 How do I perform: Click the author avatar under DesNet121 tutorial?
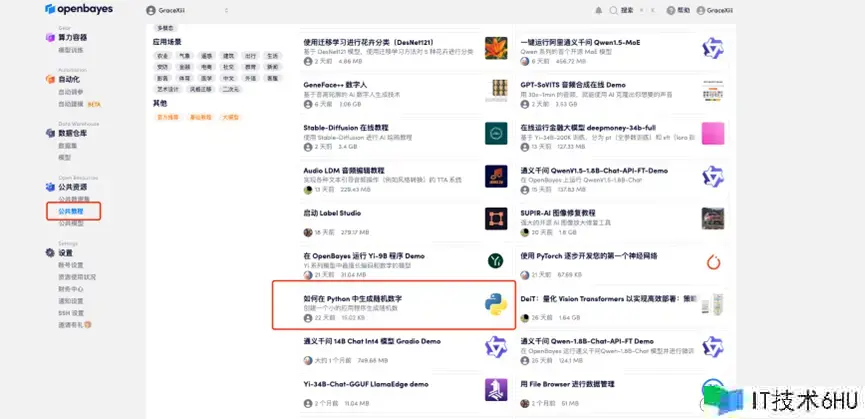tap(308, 61)
